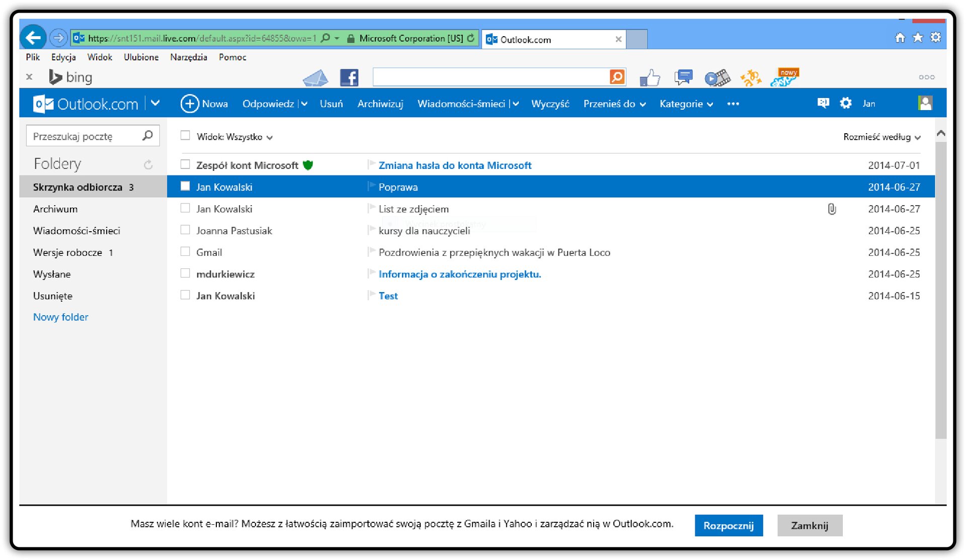Open the Widok: Wszystko dropdown

pyautogui.click(x=234, y=137)
